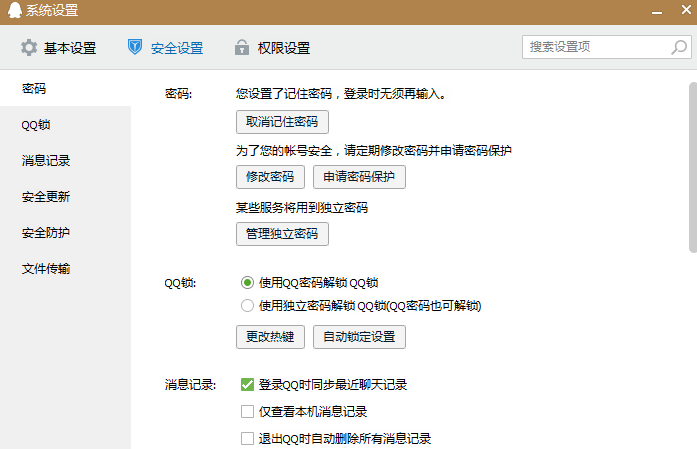Select QQ锁 in the left sidebar

65,124
